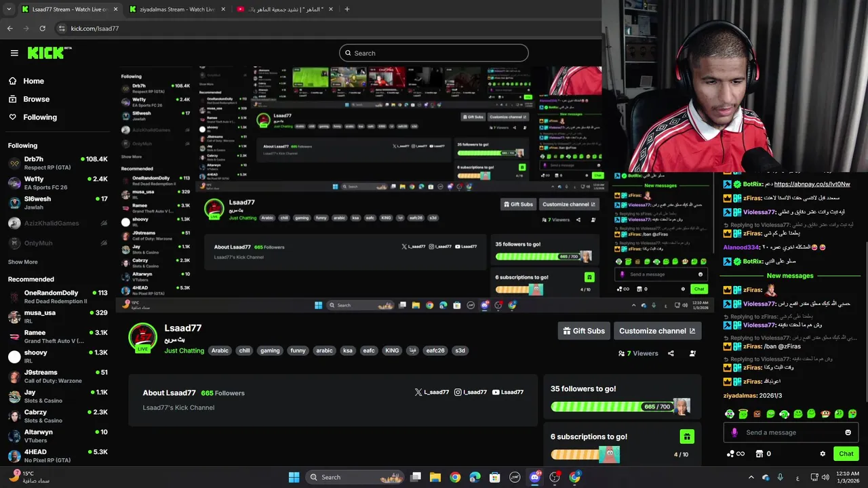Viewport: 868px width, 488px height.
Task: Open J9streams recommended channel
Action: [58, 376]
